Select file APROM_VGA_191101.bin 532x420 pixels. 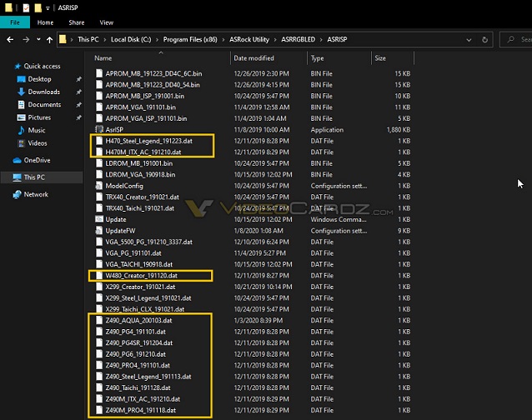140,107
